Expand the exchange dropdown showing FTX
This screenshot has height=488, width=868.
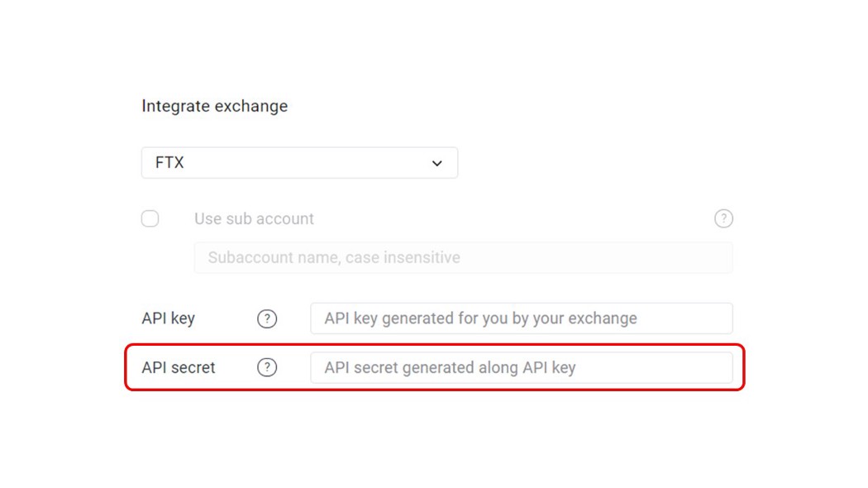[299, 163]
